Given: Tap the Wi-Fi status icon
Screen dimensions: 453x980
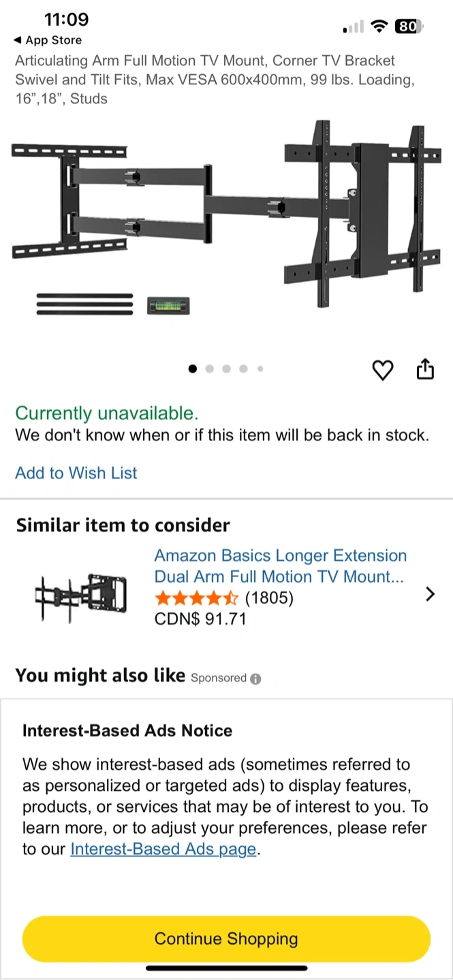Looking at the screenshot, I should (x=379, y=27).
